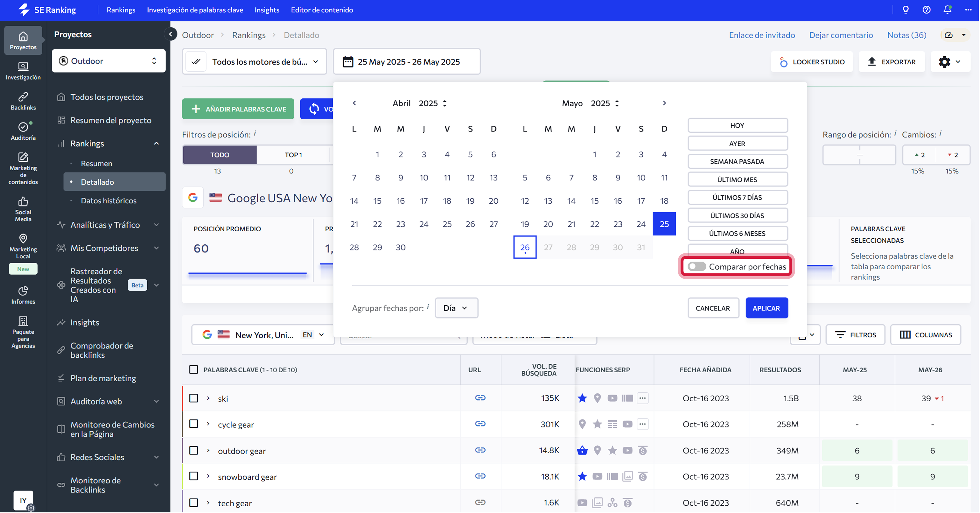Open the Proyectos sidebar icon
The width and height of the screenshot is (980, 513).
[23, 41]
